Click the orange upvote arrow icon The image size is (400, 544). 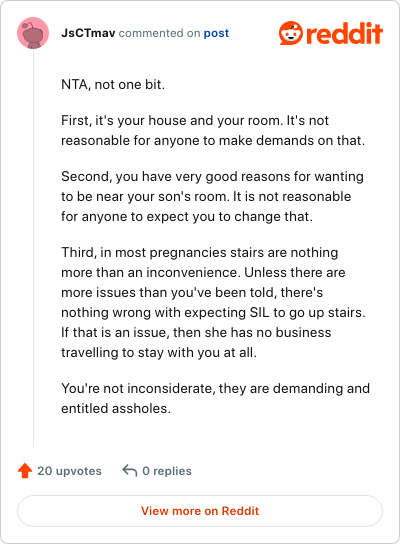click(25, 471)
